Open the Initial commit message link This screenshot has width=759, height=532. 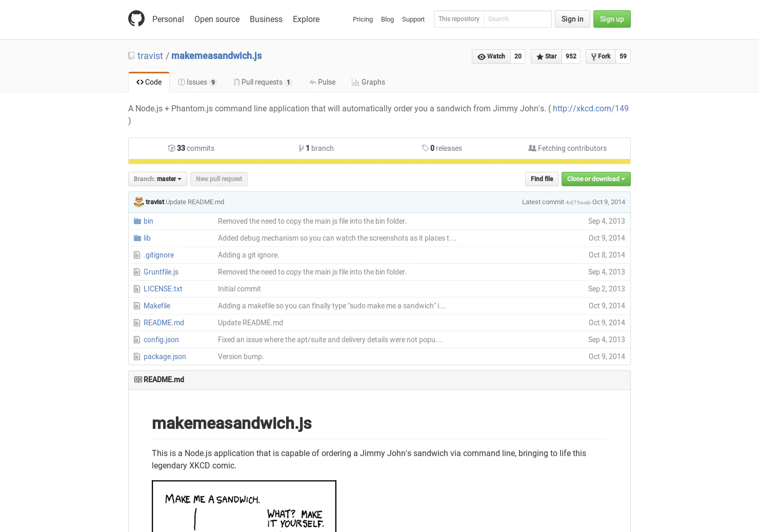239,289
